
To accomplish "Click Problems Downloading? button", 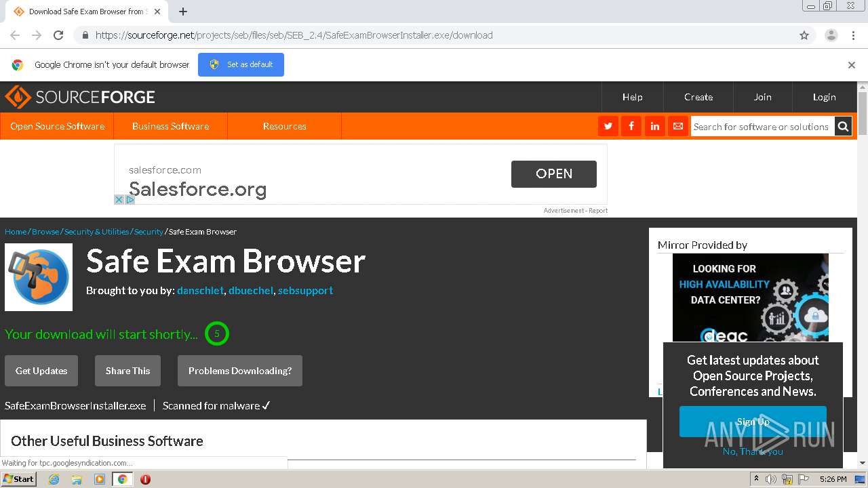I will pyautogui.click(x=240, y=371).
